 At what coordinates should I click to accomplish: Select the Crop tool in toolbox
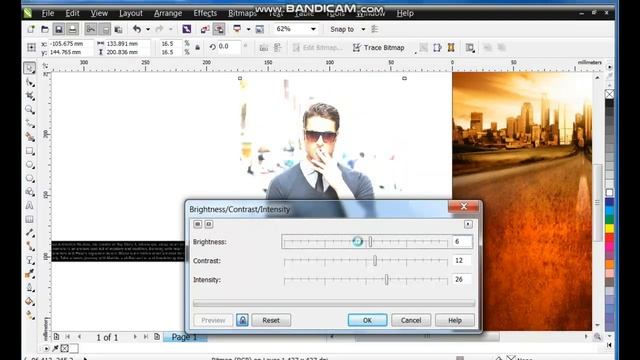(29, 96)
